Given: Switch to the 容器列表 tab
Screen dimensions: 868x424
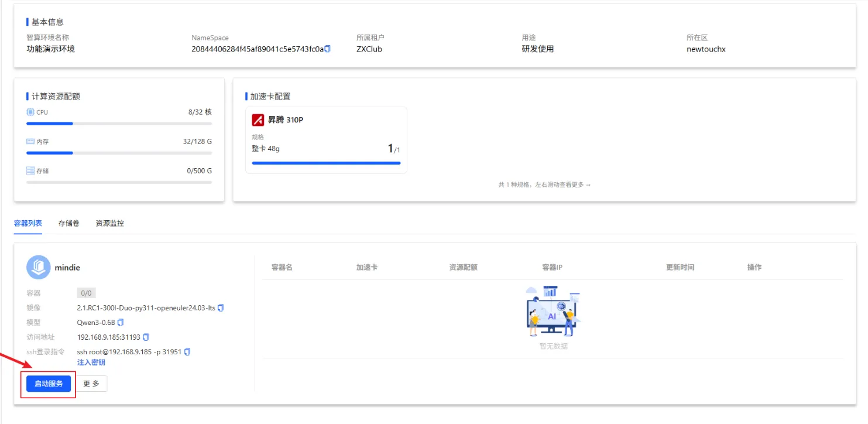Looking at the screenshot, I should click(x=28, y=223).
